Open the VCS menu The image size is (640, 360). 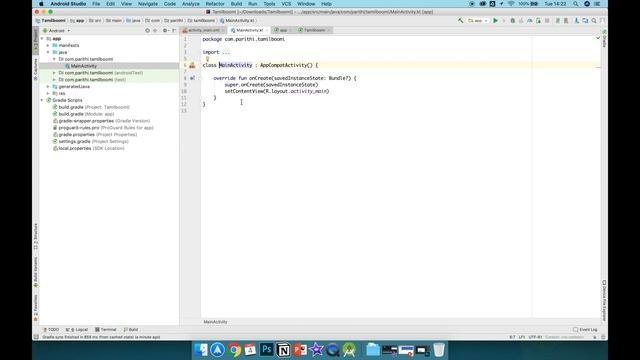point(286,4)
